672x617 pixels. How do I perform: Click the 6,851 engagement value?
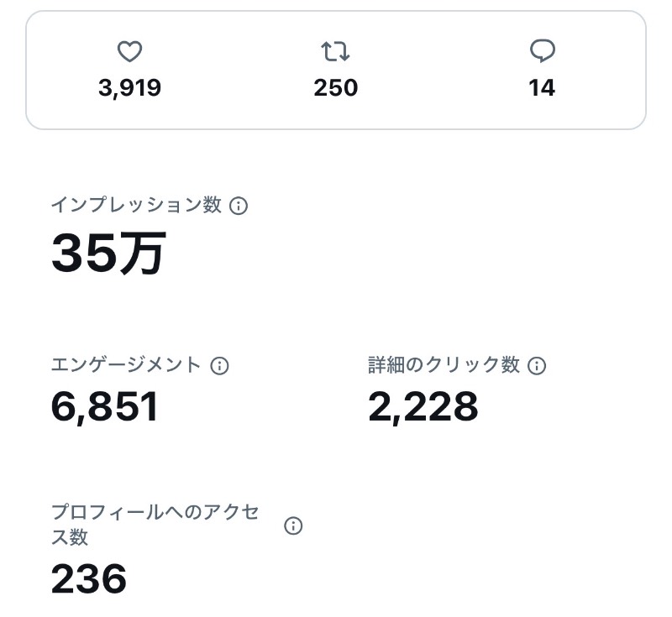tap(104, 407)
